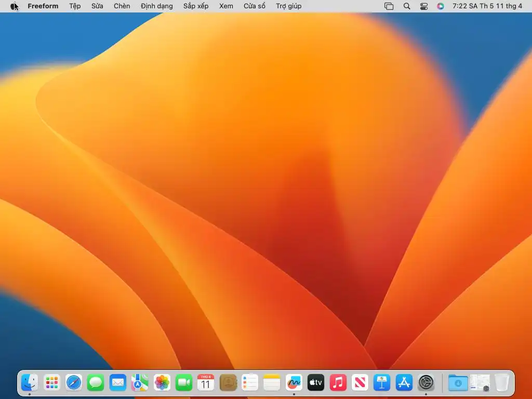Screen dimensions: 532x399
Task: Open the minimized window thumbnail in Dock
Action: (x=480, y=383)
